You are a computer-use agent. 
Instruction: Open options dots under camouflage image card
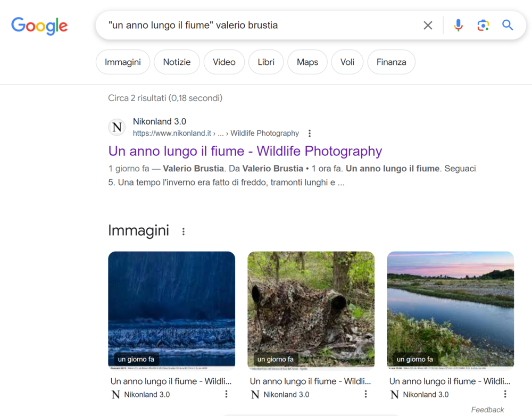click(366, 394)
